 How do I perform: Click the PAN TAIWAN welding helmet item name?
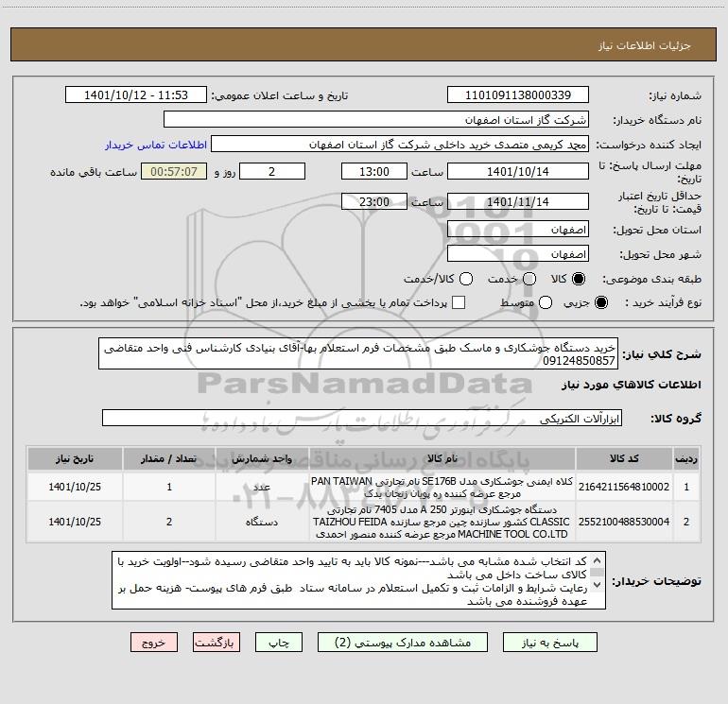(x=442, y=487)
